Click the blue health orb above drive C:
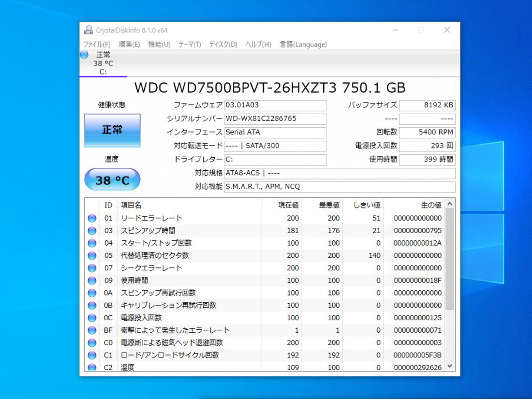 [84, 55]
